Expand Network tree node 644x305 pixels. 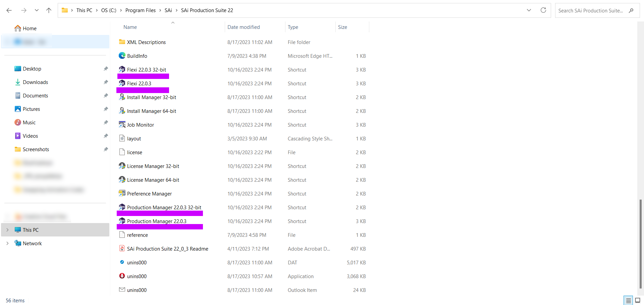pos(7,244)
